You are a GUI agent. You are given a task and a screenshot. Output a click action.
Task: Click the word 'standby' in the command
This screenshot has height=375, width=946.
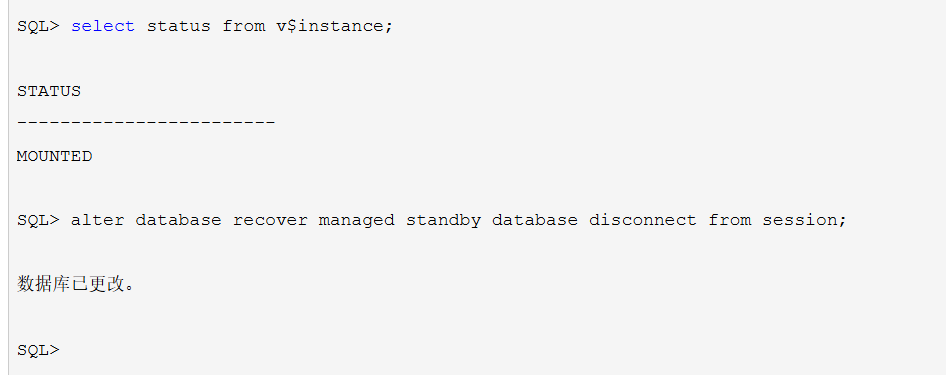pyautogui.click(x=443, y=221)
